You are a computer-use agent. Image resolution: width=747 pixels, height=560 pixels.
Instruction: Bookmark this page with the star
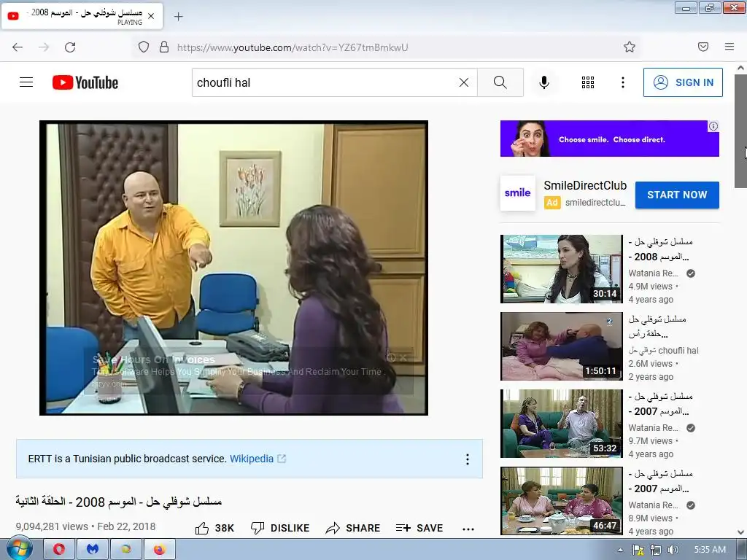pyautogui.click(x=630, y=47)
